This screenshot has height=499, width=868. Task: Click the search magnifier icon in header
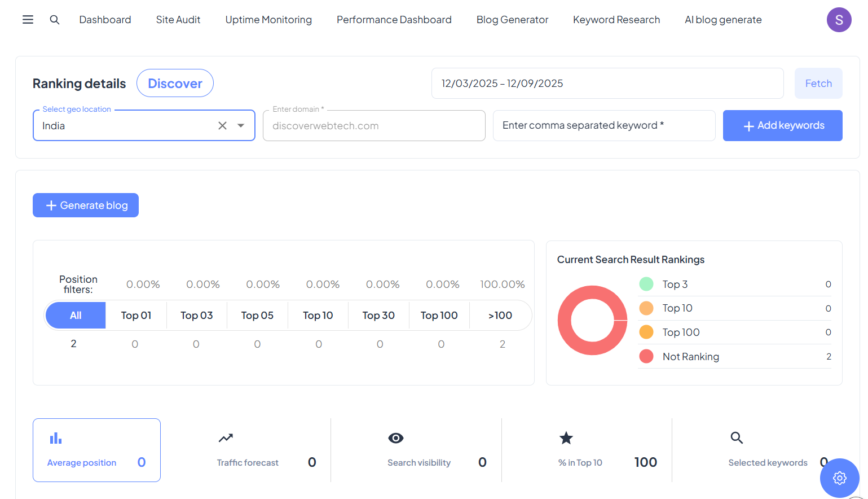tap(55, 20)
